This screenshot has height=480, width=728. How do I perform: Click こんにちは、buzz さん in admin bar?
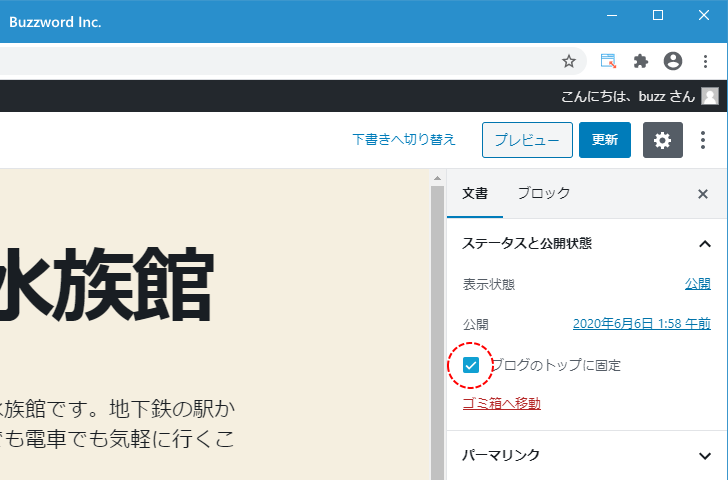[628, 96]
